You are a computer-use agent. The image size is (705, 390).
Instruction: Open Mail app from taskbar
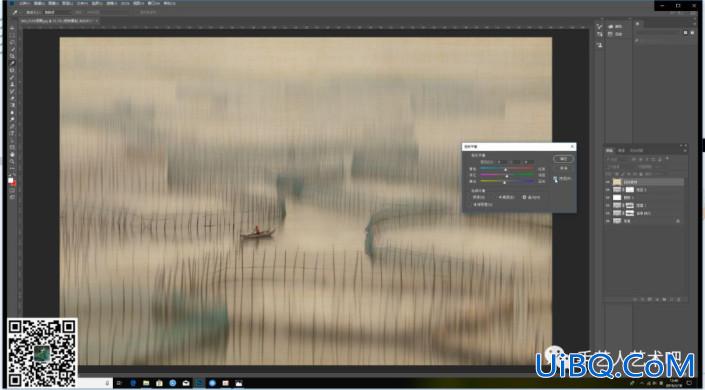186,383
